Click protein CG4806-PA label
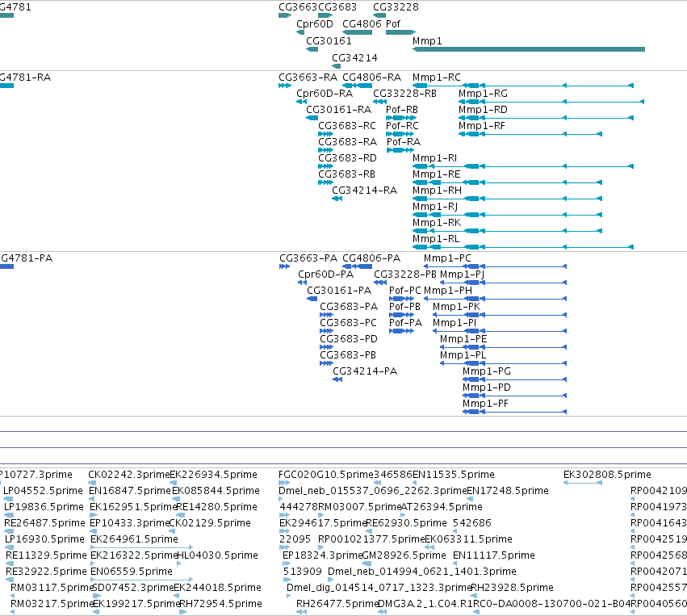This screenshot has height=616, width=687. 371,258
